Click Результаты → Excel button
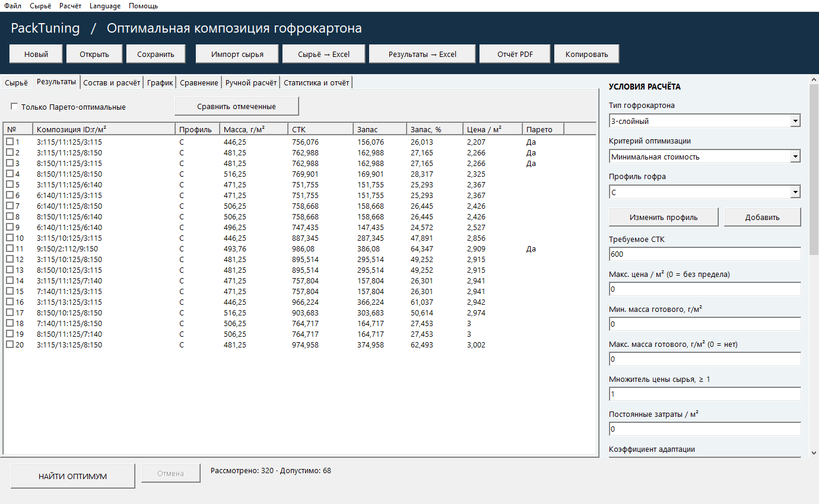The image size is (819, 504). point(423,54)
